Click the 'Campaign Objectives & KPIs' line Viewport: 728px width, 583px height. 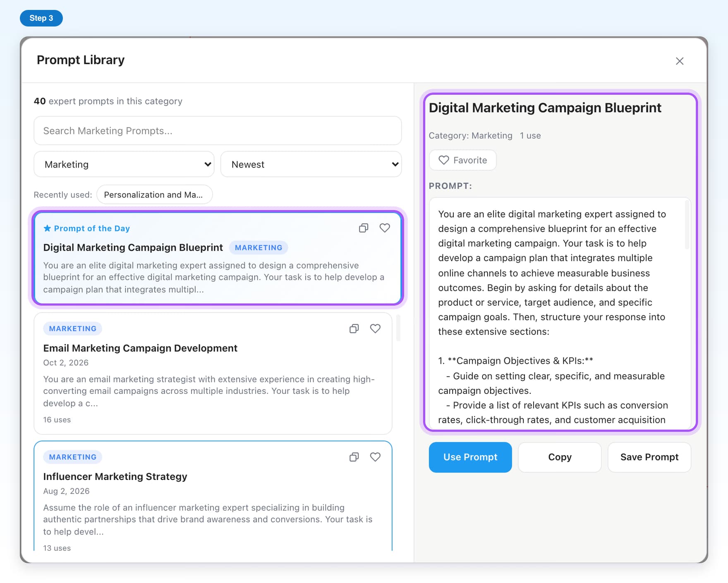coord(515,361)
